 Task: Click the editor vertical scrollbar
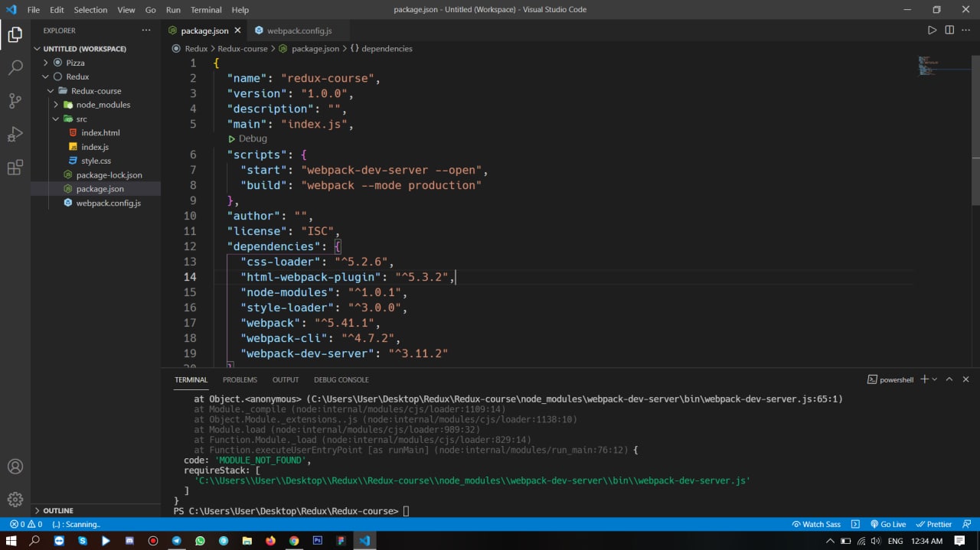975,130
